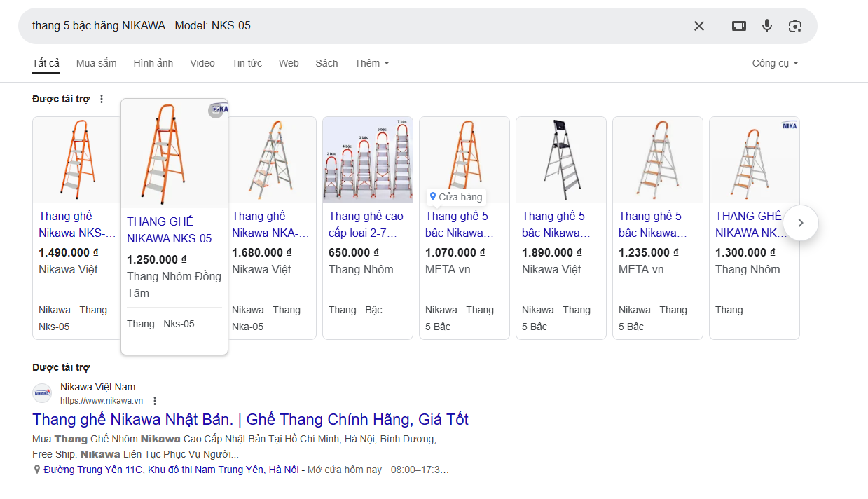Click three-dot menu next to nikawa.vn URL
The height and width of the screenshot is (499, 868).
[x=155, y=401]
